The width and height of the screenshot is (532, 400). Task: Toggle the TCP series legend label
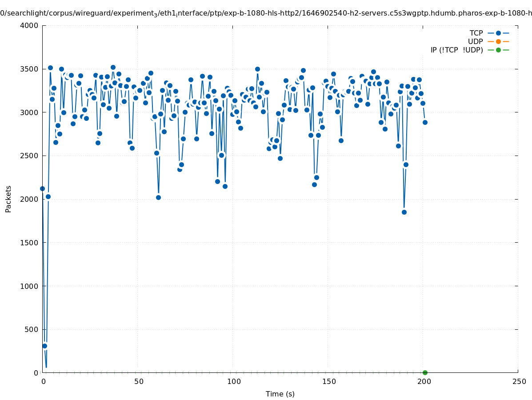click(476, 33)
